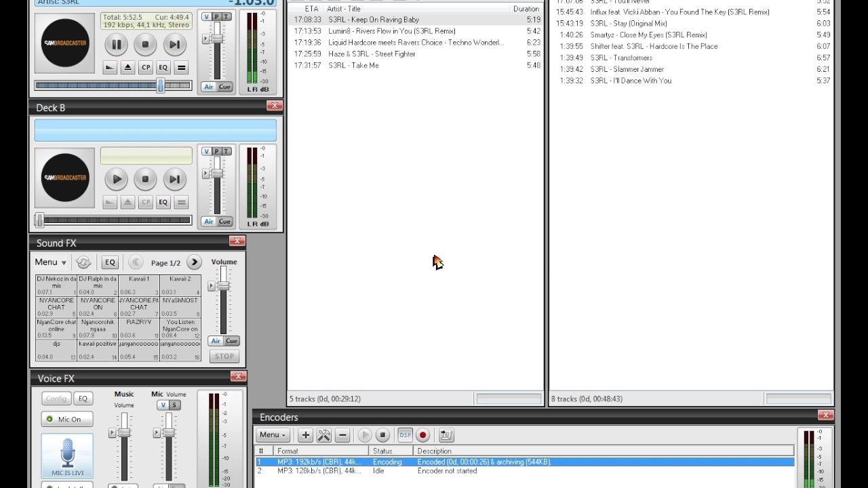Toggle the V volume mode on Deck B
The height and width of the screenshot is (488, 868).
(207, 151)
